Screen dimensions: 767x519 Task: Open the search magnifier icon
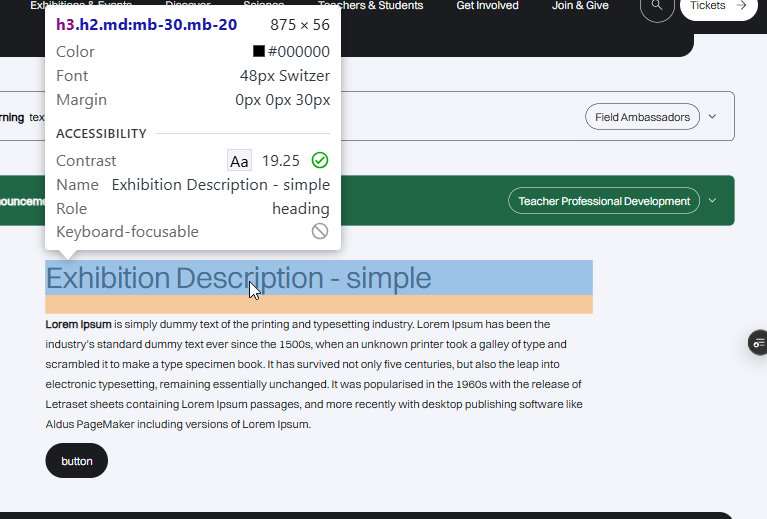657,6
